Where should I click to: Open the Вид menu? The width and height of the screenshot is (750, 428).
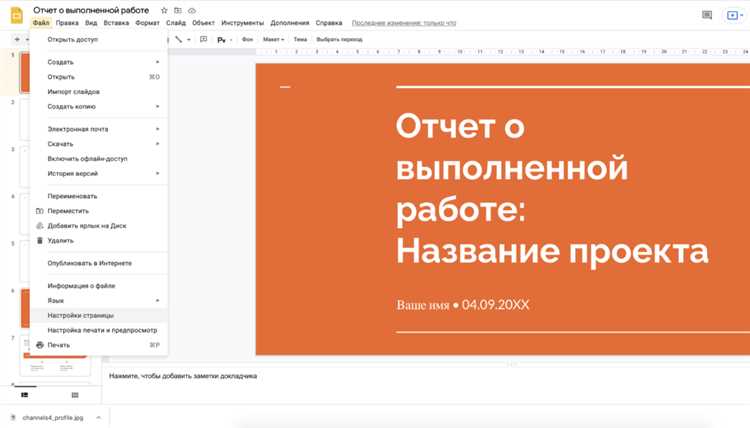[x=91, y=23]
